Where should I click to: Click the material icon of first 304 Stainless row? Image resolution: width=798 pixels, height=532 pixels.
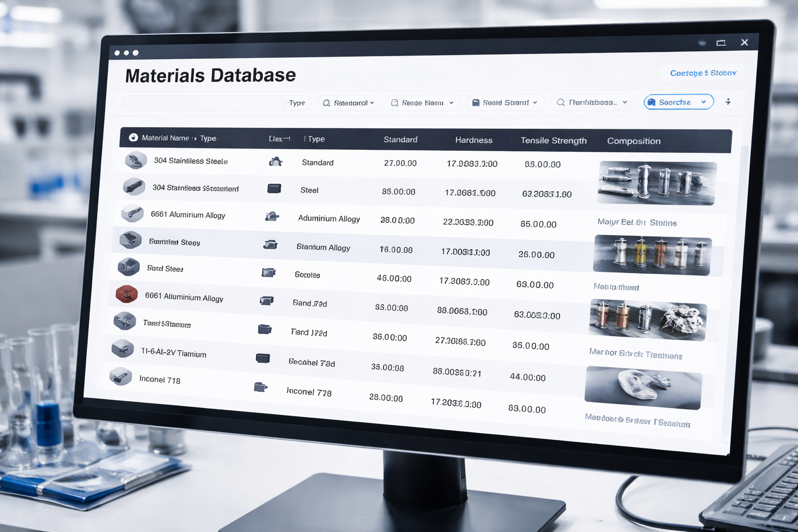pos(136,160)
